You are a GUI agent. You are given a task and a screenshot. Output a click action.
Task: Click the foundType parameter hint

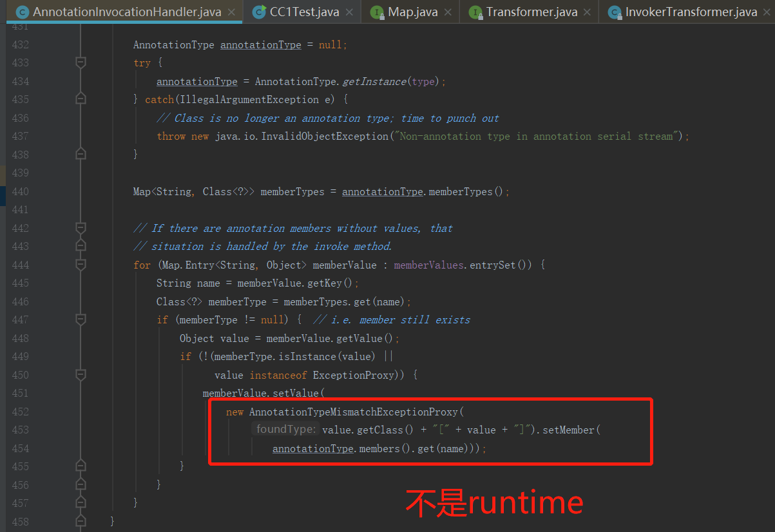click(286, 430)
